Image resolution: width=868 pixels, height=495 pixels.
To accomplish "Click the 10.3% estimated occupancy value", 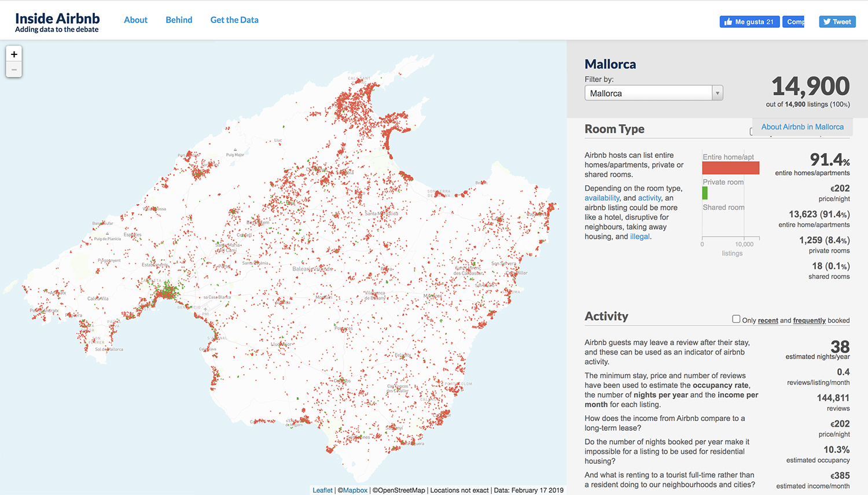I will [837, 449].
